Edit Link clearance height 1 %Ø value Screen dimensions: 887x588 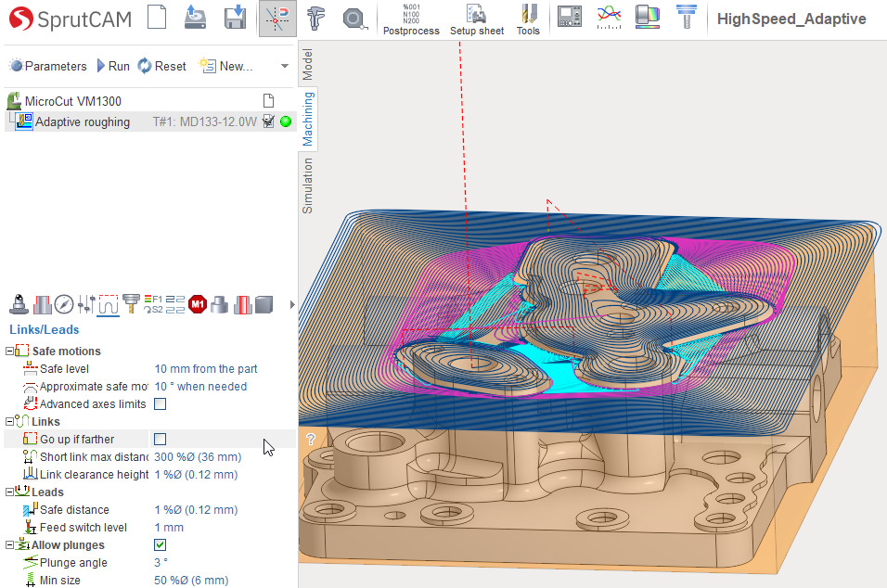(x=196, y=474)
